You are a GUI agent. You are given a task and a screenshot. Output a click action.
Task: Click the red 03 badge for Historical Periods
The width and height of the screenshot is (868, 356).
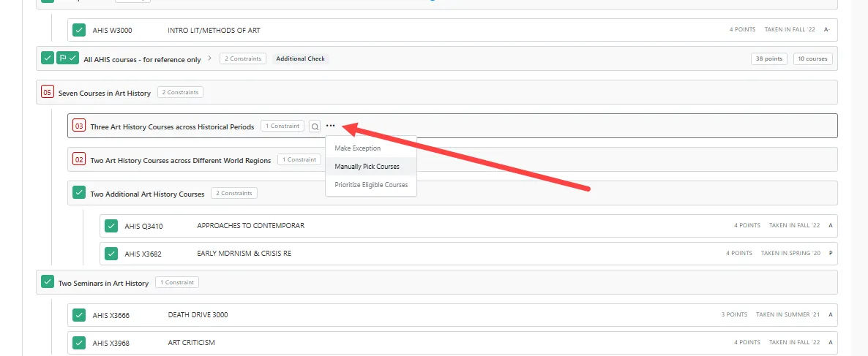tap(79, 126)
